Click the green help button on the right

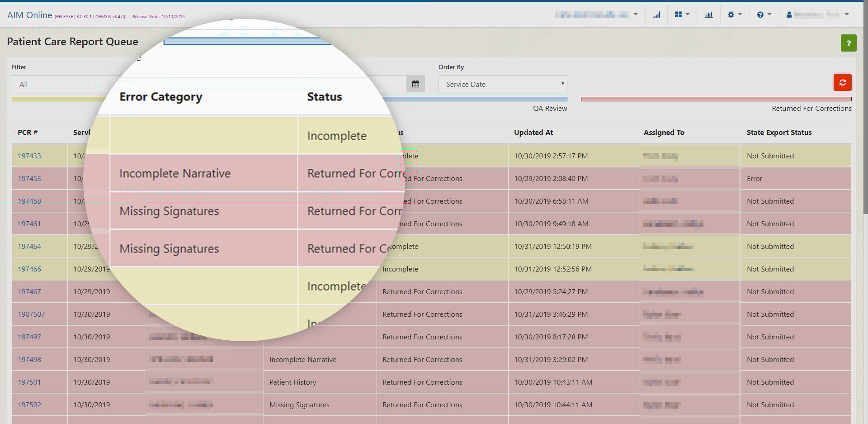pos(849,43)
